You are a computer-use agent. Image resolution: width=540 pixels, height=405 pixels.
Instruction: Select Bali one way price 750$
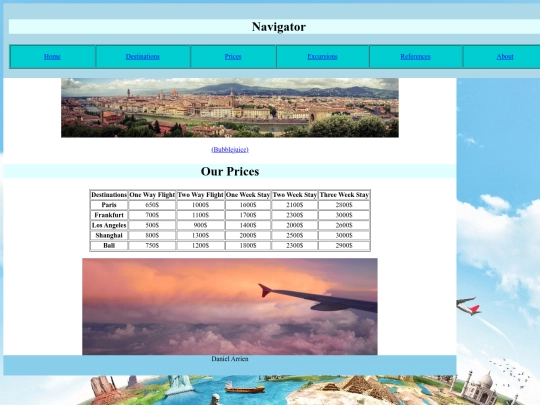(x=152, y=246)
